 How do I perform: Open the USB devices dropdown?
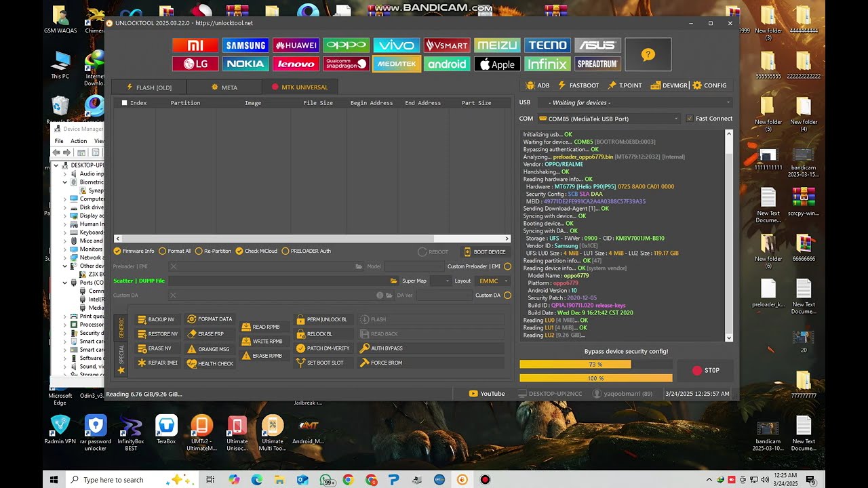(635, 102)
